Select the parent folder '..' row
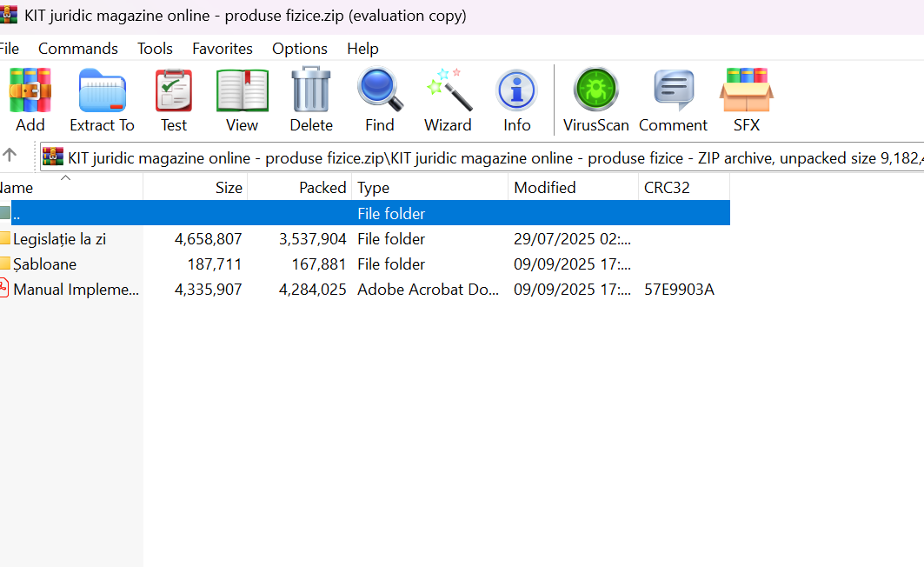924x567 pixels. [365, 213]
